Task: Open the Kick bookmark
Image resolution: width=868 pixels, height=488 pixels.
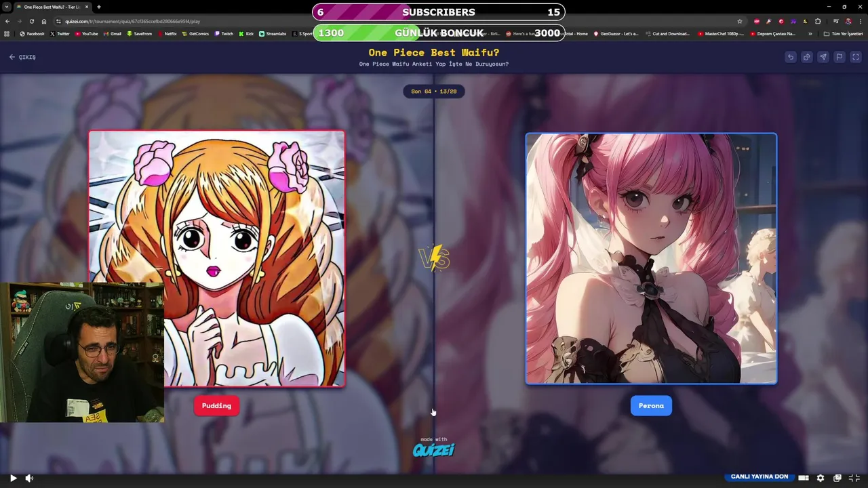Action: [x=246, y=33]
